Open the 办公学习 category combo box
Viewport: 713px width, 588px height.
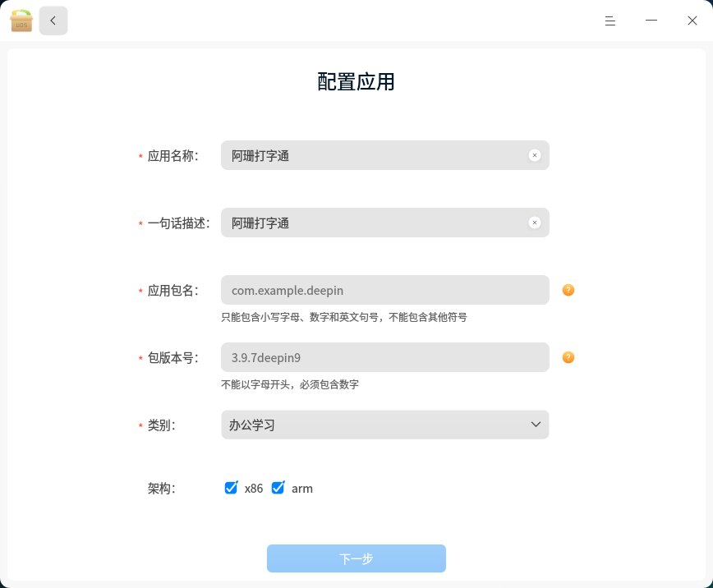pyautogui.click(x=385, y=425)
